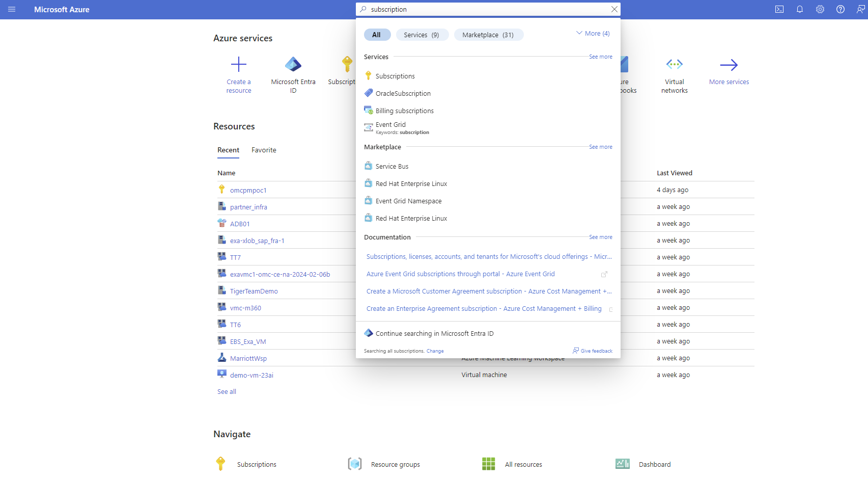
Task: Open the notifications bell
Action: tap(800, 9)
